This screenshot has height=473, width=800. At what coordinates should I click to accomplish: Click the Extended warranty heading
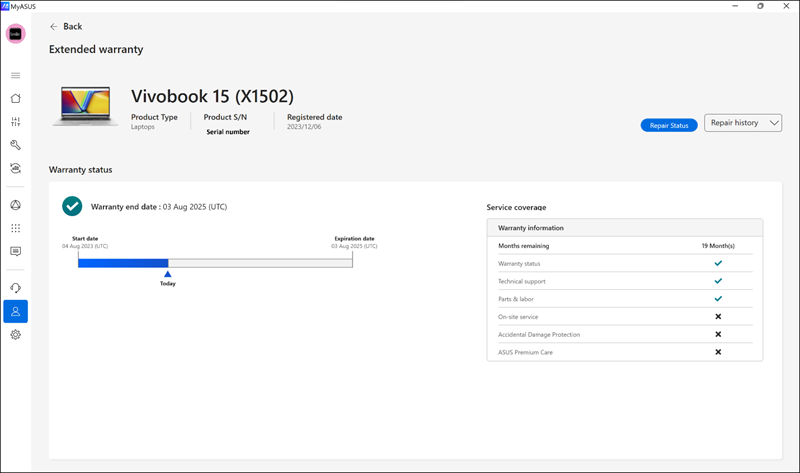point(96,49)
